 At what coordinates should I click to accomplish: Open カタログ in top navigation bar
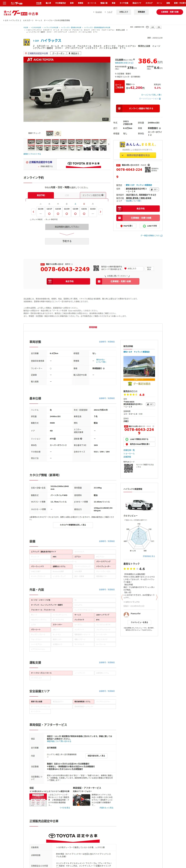pos(149,3)
